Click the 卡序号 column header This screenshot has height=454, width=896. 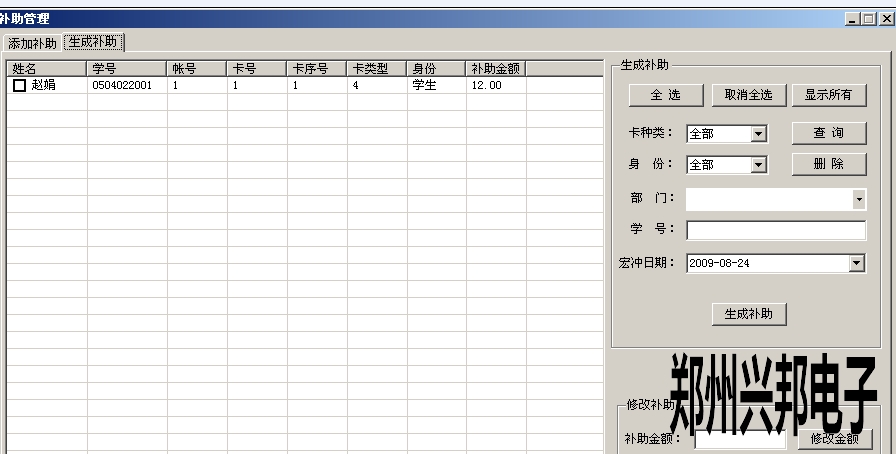[x=317, y=69]
